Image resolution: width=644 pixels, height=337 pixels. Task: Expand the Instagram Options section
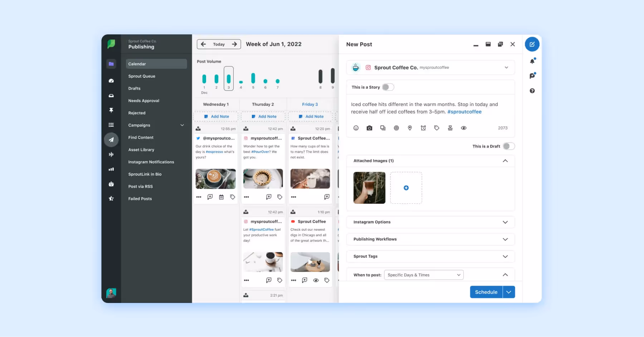(430, 222)
